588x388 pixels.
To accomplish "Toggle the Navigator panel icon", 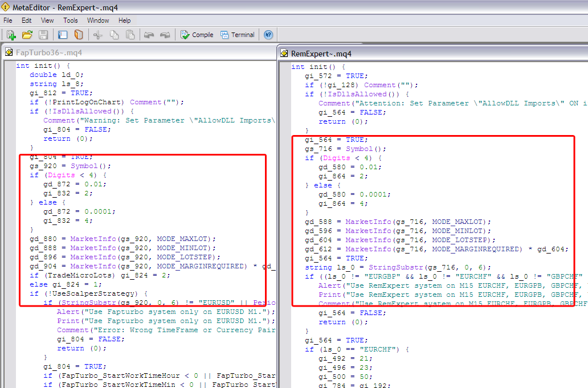I will point(62,35).
